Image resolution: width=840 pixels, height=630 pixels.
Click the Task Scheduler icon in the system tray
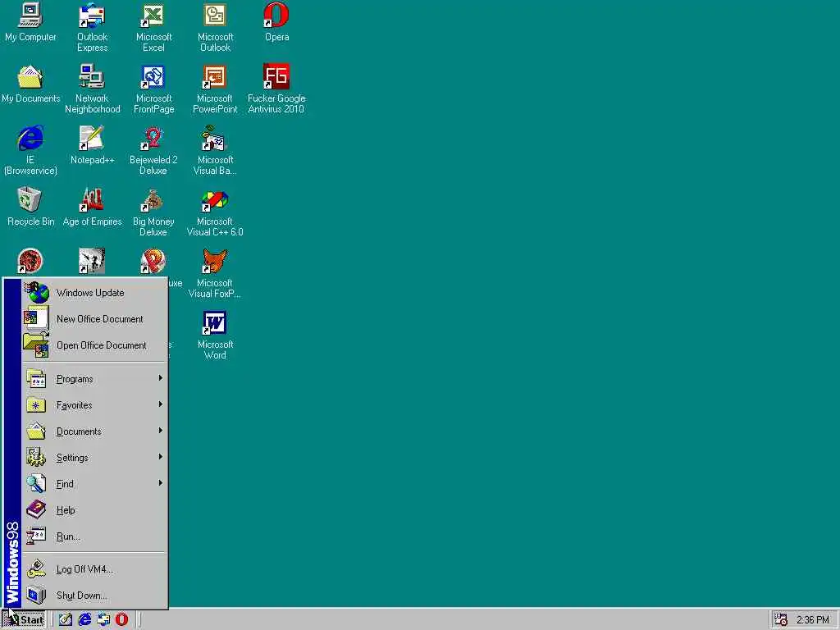click(x=781, y=620)
